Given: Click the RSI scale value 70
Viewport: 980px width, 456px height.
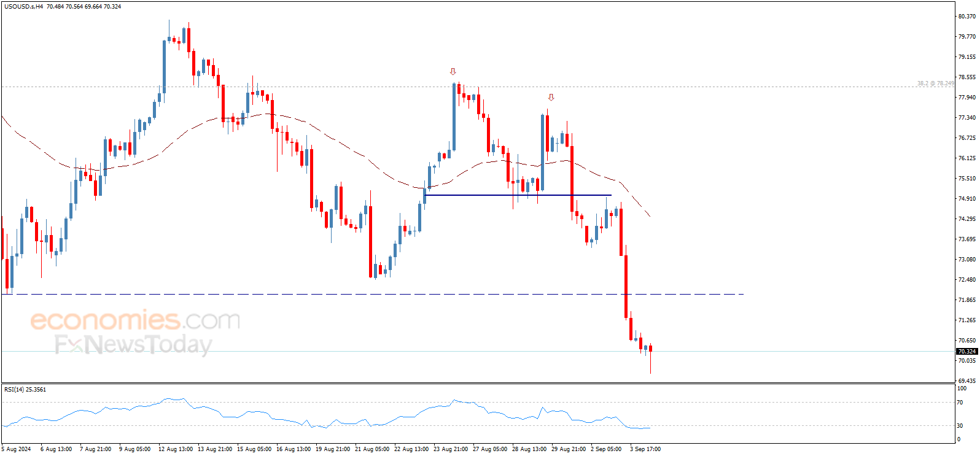Looking at the screenshot, I should pos(961,403).
